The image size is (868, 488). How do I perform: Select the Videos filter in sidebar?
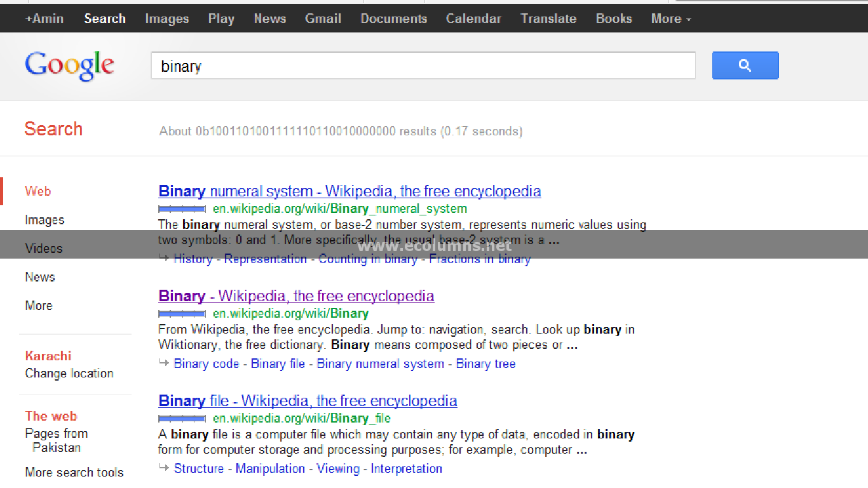point(44,248)
